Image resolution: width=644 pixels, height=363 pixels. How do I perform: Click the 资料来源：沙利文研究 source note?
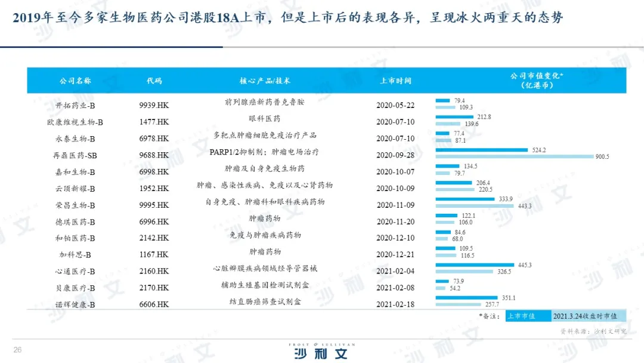point(593,330)
